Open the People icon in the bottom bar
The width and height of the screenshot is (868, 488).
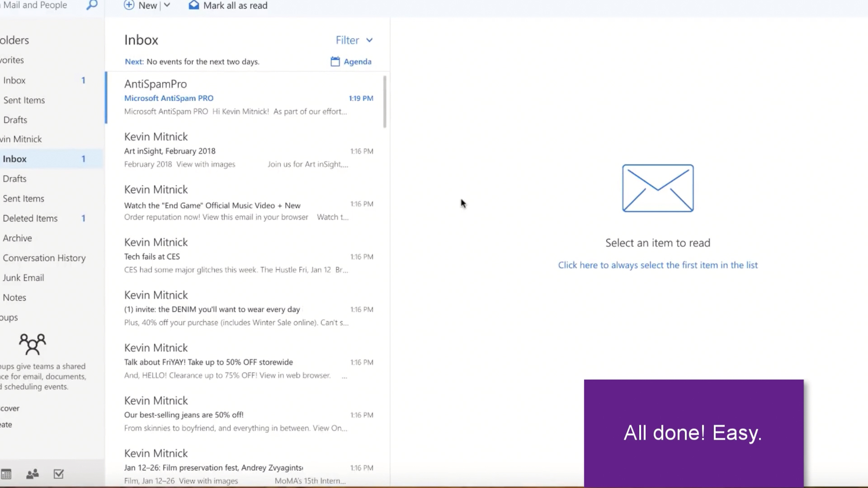click(33, 474)
